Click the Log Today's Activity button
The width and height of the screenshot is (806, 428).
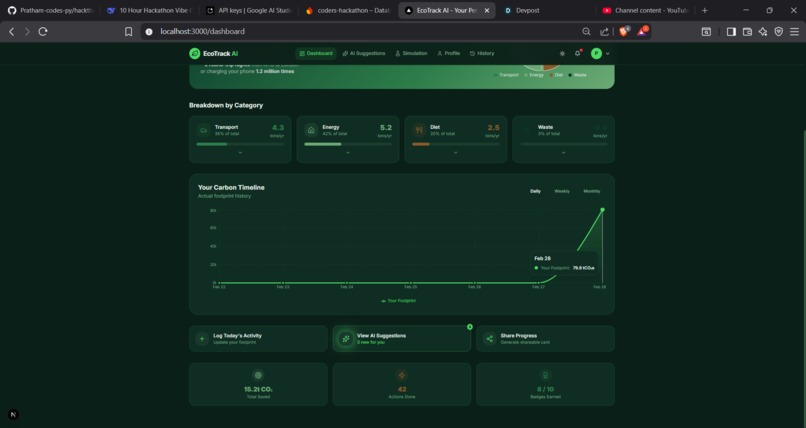pos(258,339)
